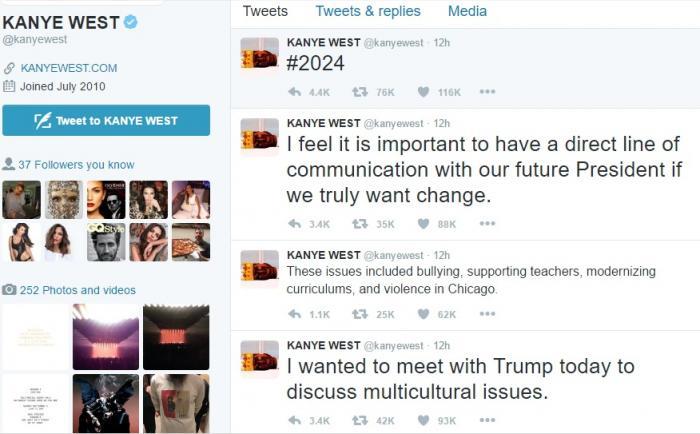Open more options on Trump tweet
Viewport: 700px width, 434px height.
[487, 420]
